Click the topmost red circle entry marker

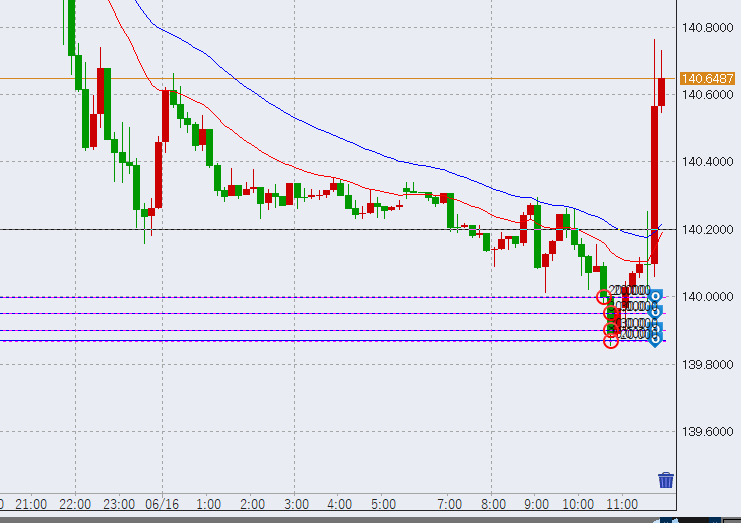(x=603, y=297)
